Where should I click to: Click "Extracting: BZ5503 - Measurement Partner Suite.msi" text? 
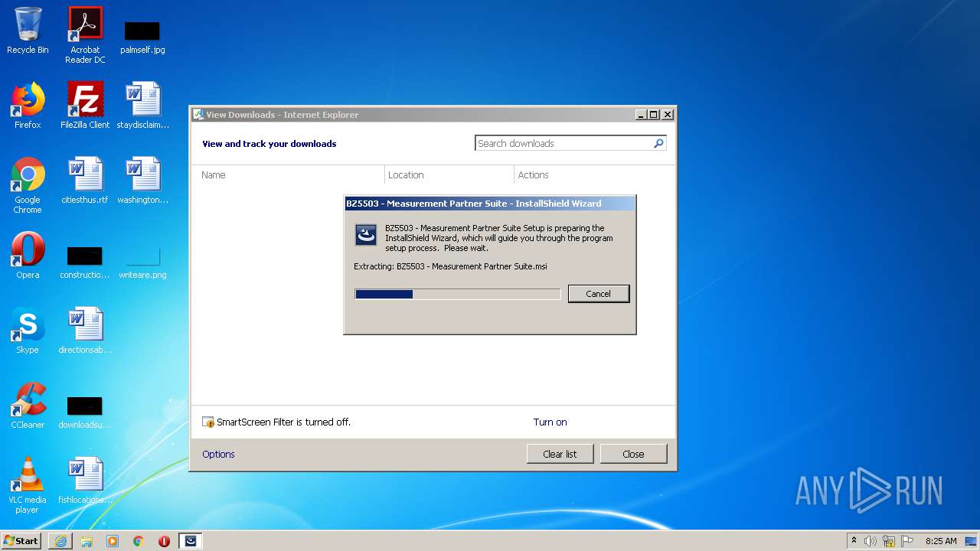(x=450, y=266)
